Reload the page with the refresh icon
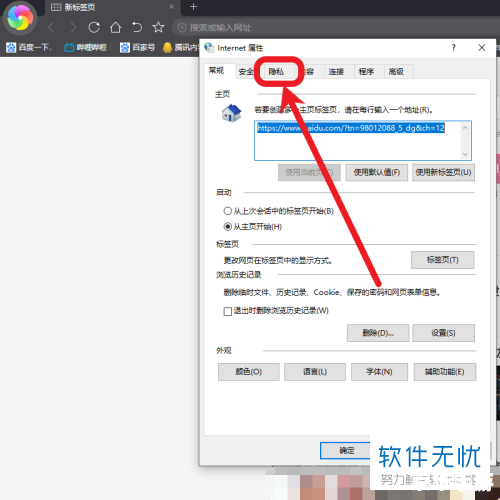The height and width of the screenshot is (500, 500). (x=94, y=27)
